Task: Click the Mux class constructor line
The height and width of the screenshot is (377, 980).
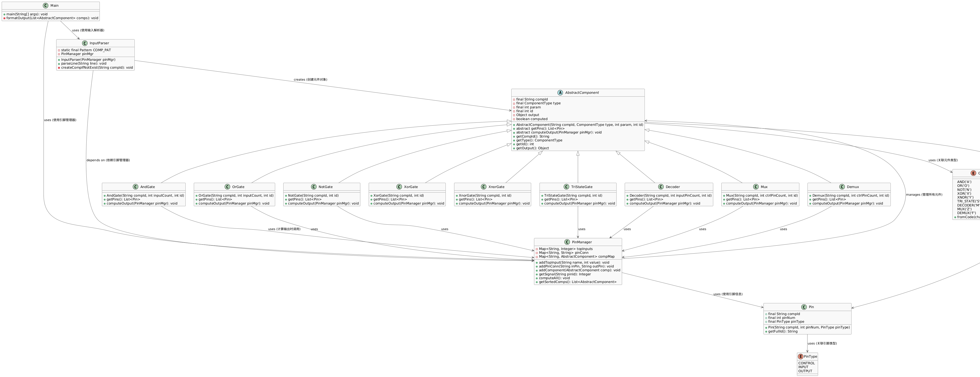Action: tap(762, 195)
